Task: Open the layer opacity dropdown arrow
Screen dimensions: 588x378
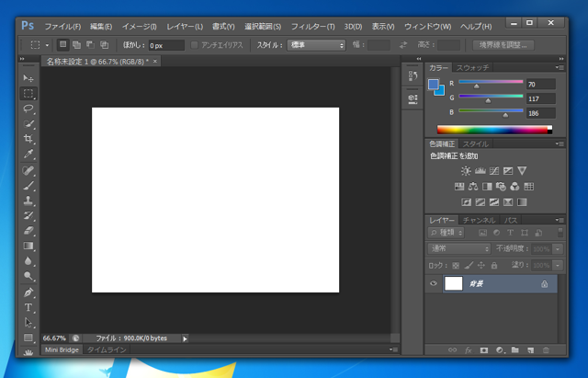Action: click(558, 249)
